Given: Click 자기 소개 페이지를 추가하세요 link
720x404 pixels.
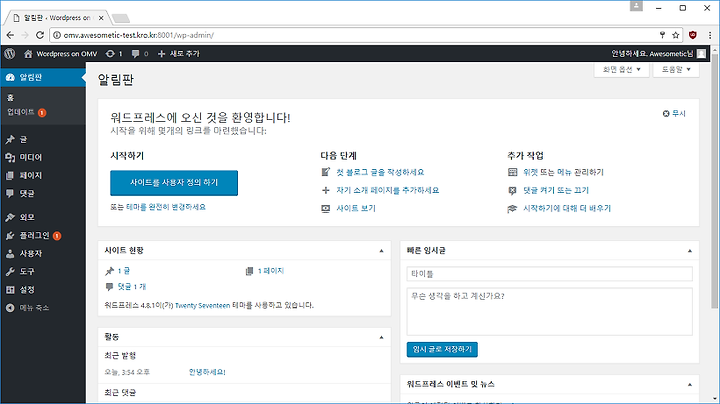Looking at the screenshot, I should click(x=388, y=190).
